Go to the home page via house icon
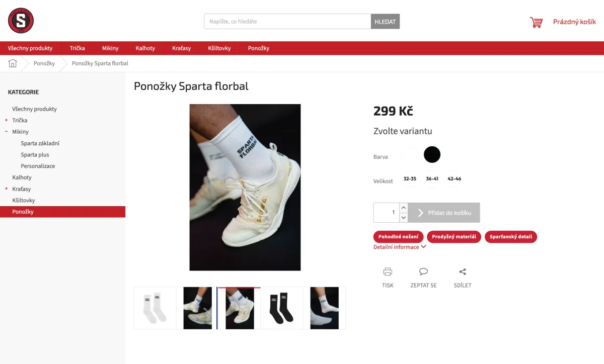This screenshot has width=604, height=364. [x=13, y=63]
